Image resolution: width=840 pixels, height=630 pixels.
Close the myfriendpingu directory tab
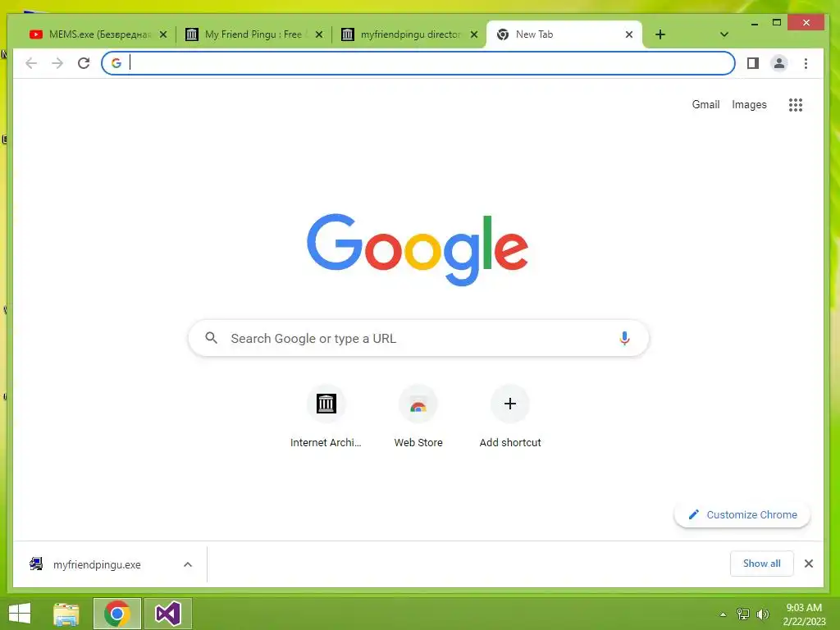point(474,34)
